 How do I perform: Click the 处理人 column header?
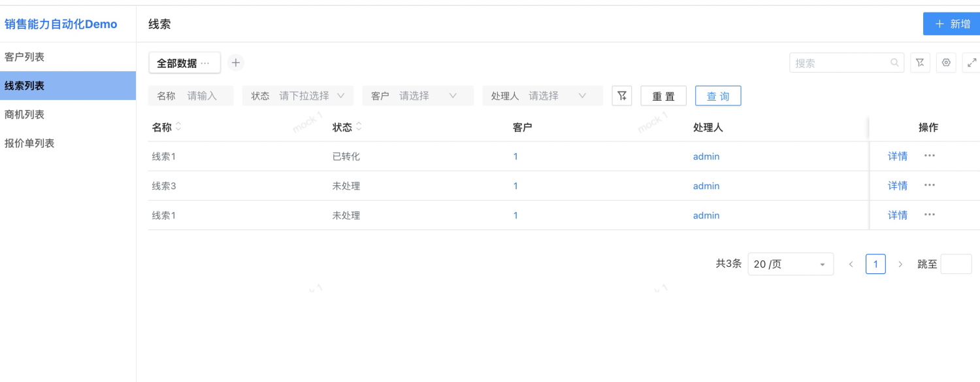point(708,127)
